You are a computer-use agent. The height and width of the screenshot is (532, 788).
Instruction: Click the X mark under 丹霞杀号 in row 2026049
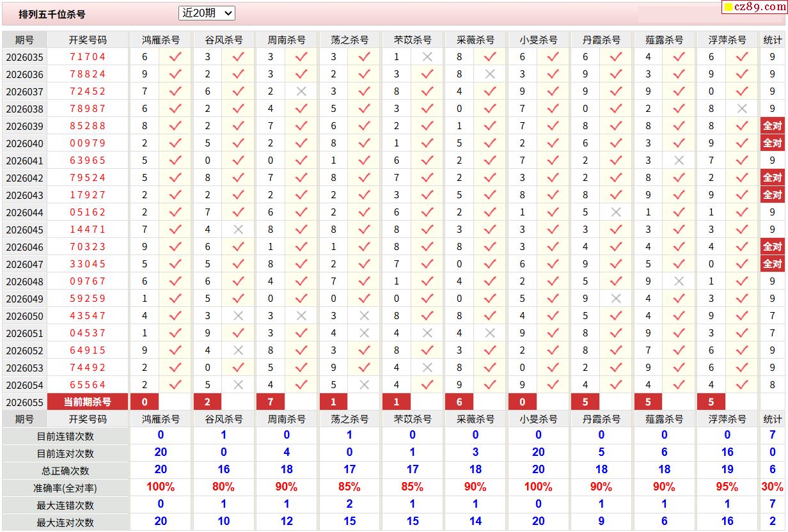point(616,299)
